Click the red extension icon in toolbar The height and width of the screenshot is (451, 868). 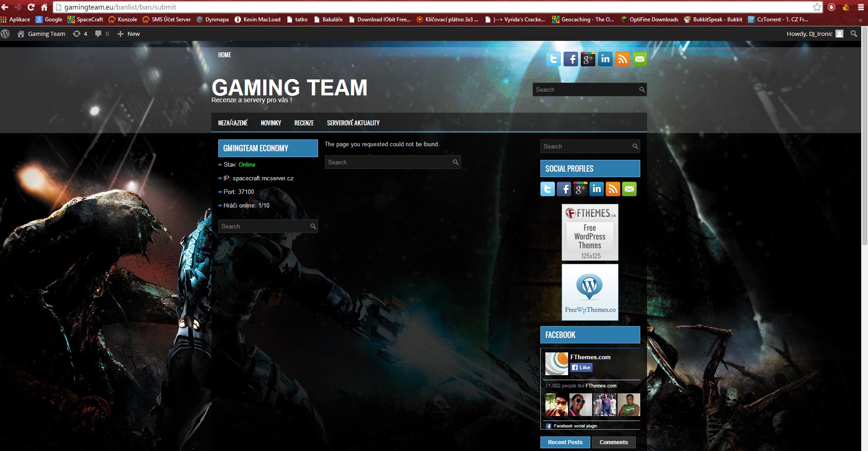point(831,7)
